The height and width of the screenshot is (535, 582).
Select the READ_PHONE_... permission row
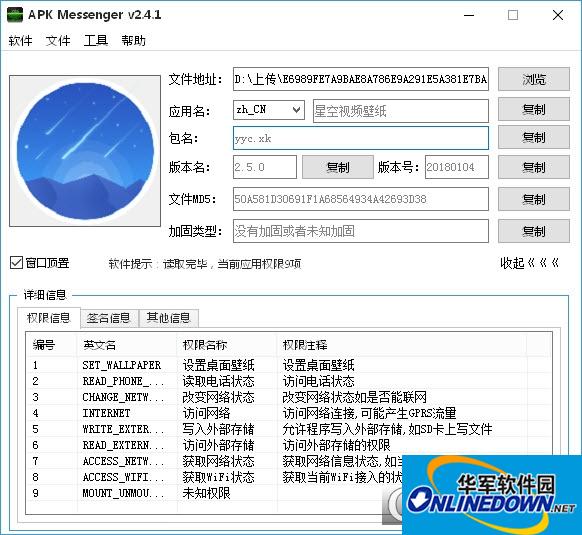(x=289, y=381)
